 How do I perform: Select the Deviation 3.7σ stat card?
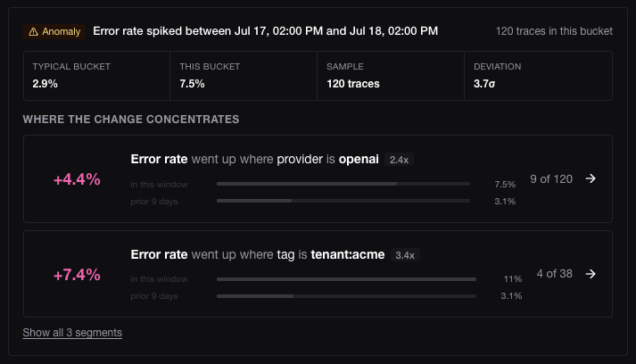[x=538, y=76]
